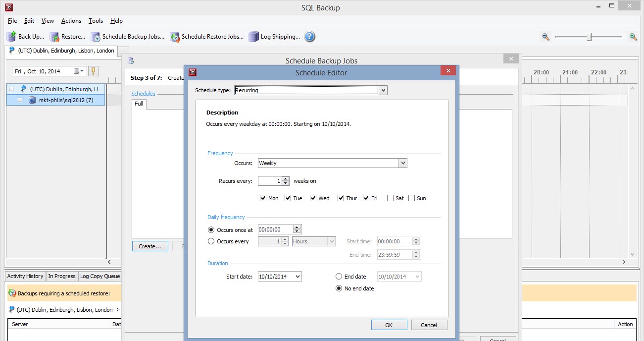The height and width of the screenshot is (341, 644).
Task: Click the timeline vertical scrollbar down arrow
Action: pyautogui.click(x=632, y=253)
